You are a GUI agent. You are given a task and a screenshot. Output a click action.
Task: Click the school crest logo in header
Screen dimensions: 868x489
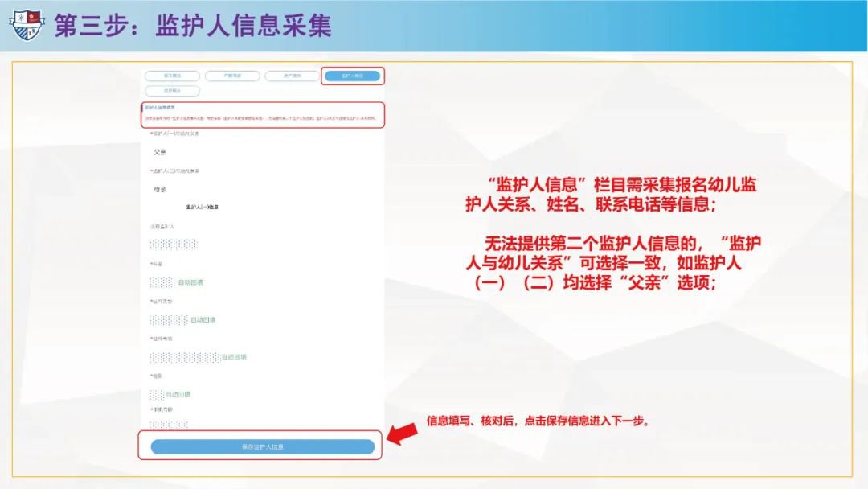(x=26, y=25)
